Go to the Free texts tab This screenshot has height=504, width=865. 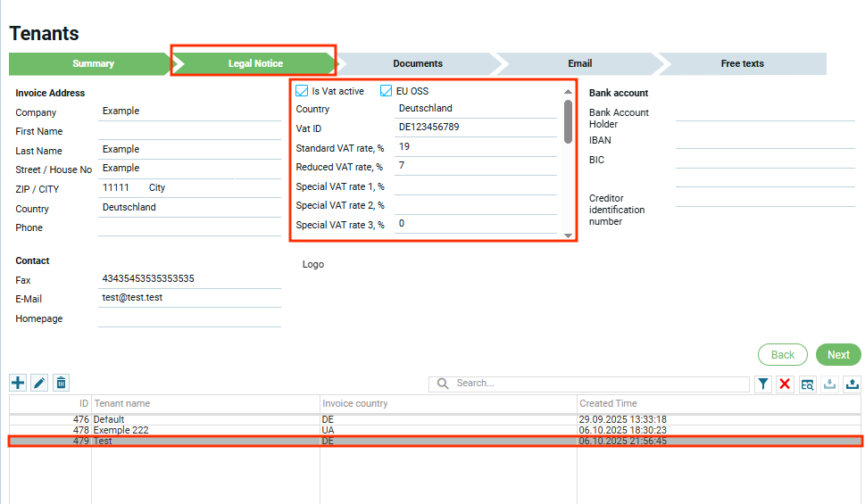pyautogui.click(x=742, y=63)
